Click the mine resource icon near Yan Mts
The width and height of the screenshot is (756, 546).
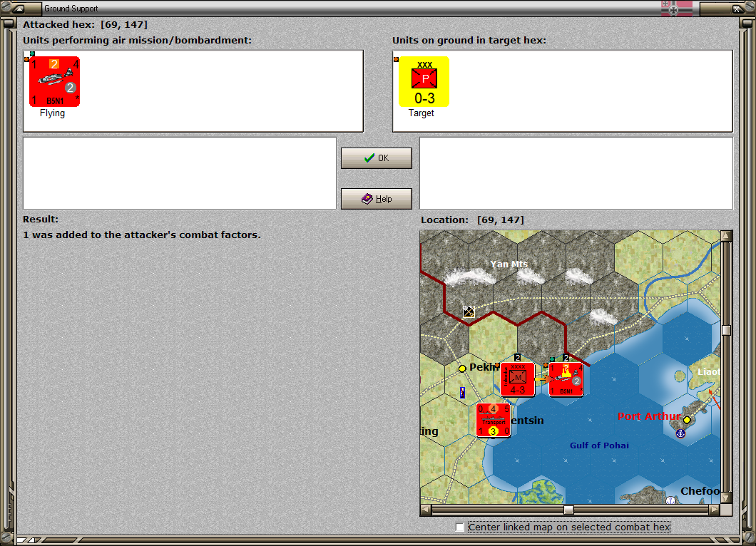click(469, 311)
